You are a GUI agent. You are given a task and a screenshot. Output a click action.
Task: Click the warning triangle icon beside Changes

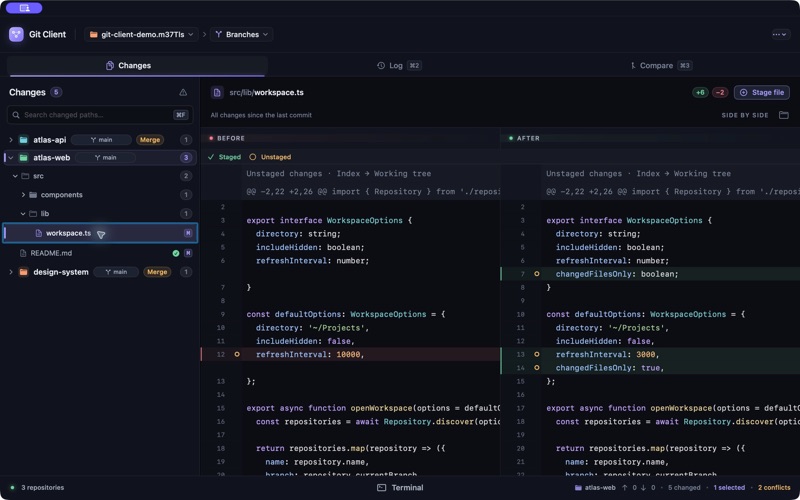pos(183,92)
